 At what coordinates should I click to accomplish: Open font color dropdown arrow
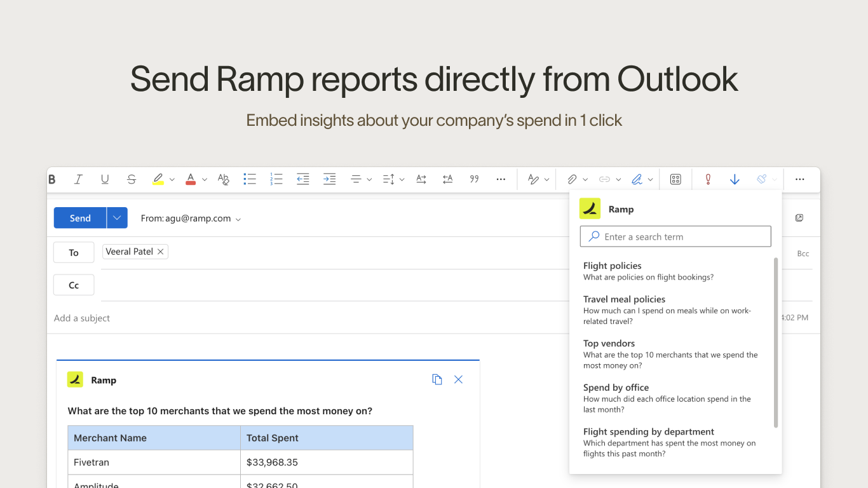pos(205,180)
